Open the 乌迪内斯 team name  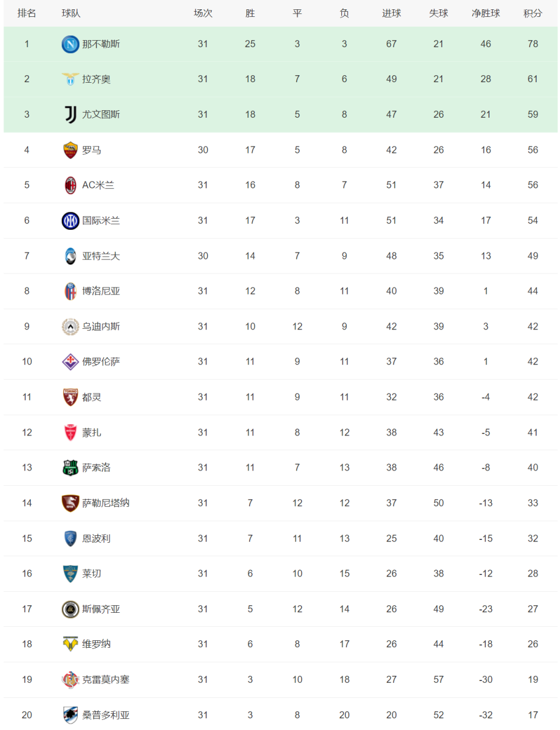tap(101, 327)
